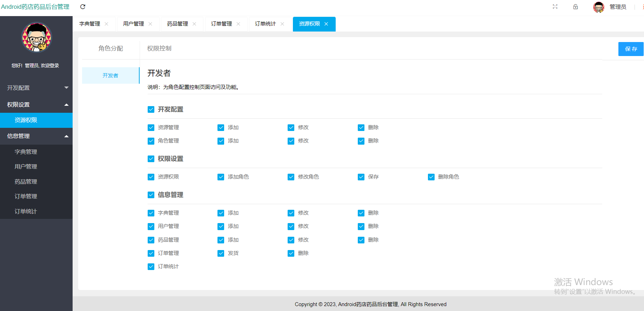Collapse the 权限设置 sidebar menu
644x311 pixels.
[36, 105]
